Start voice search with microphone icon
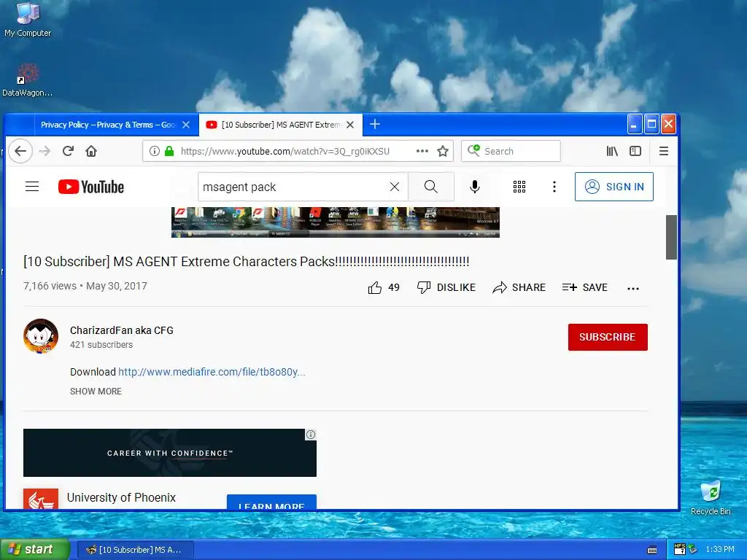747x560 pixels. (x=474, y=187)
